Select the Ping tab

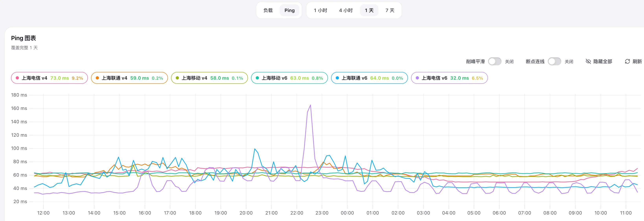point(290,10)
